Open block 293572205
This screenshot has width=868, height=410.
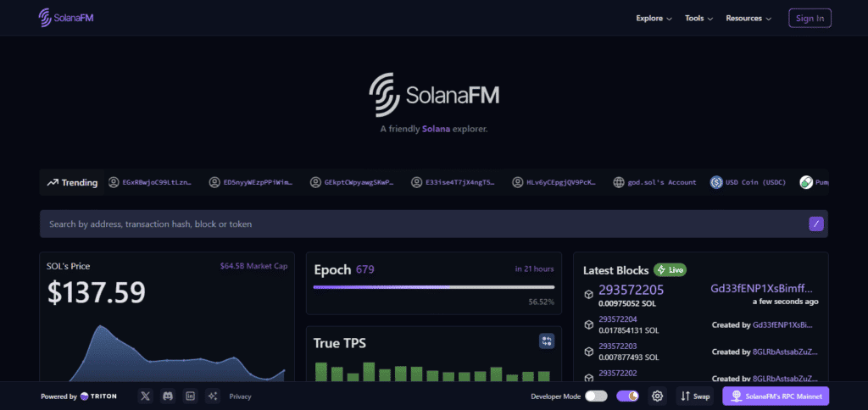(x=631, y=290)
